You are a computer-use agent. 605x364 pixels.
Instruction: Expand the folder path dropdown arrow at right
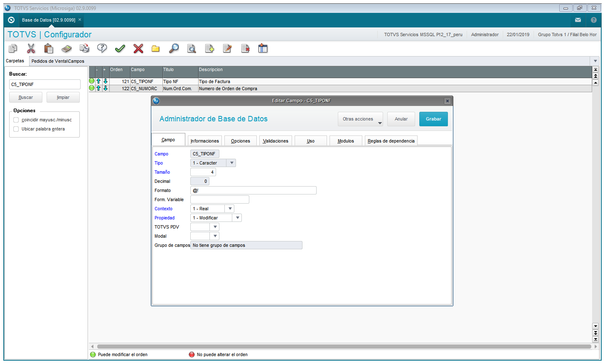[x=595, y=61]
